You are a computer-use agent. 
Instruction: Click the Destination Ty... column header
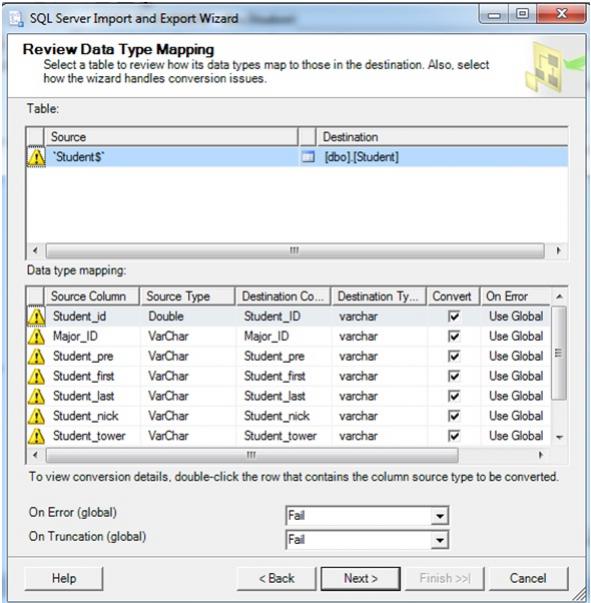point(378,296)
